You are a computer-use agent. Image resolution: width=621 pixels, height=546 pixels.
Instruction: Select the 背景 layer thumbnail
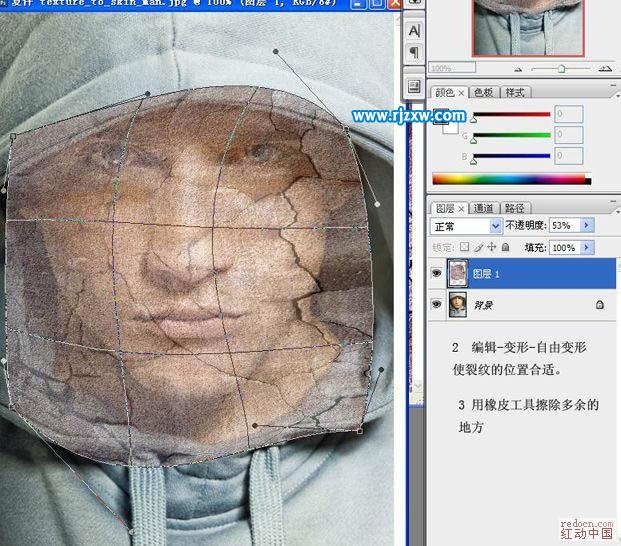457,304
